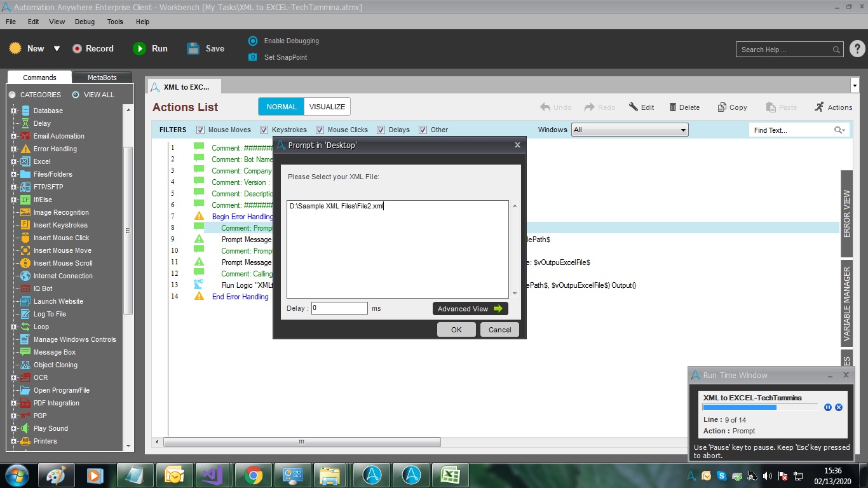
Task: Toggle the Keystrokes filter checkbox
Action: point(264,130)
